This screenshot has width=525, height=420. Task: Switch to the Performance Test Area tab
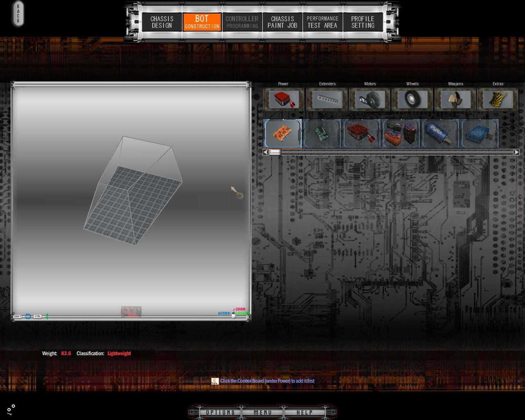pos(322,22)
